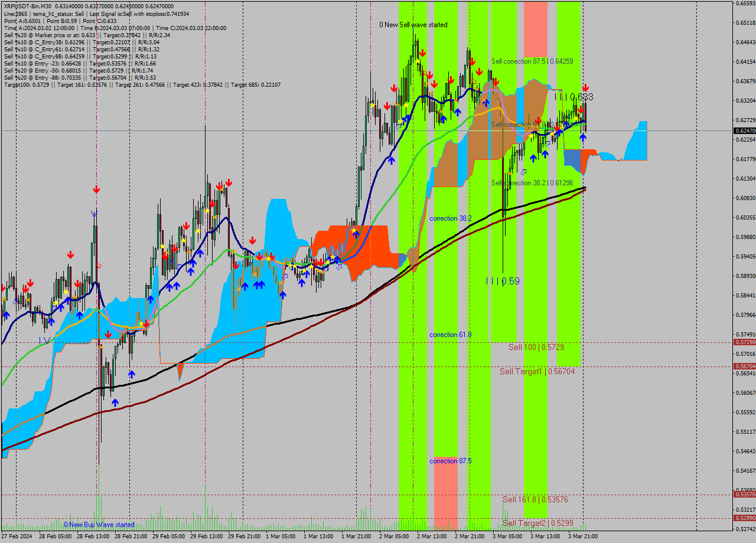
Task: Click the '0 New Sell wave started' label
Action: coord(413,25)
